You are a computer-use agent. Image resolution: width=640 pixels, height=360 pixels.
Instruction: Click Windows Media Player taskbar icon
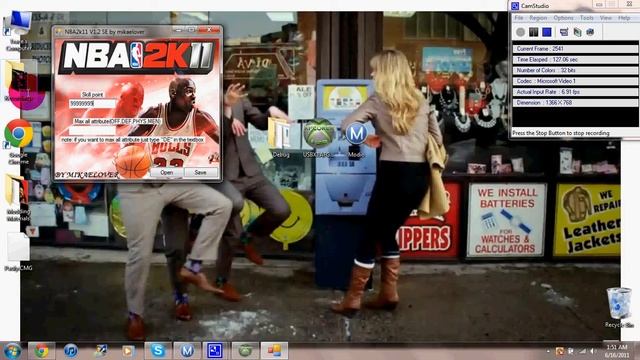click(x=128, y=351)
